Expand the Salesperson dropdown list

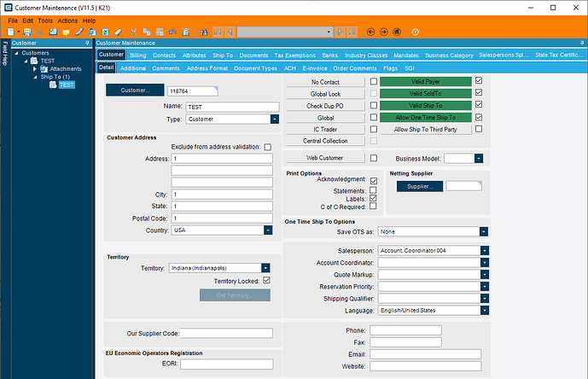484,250
